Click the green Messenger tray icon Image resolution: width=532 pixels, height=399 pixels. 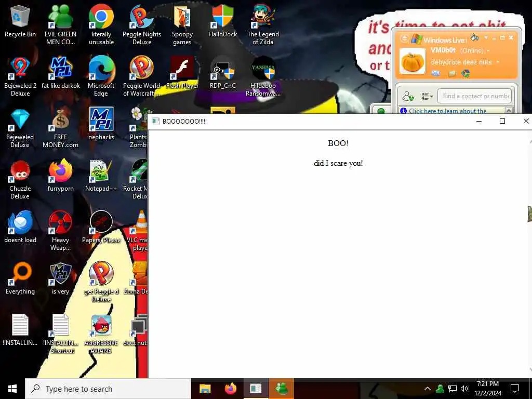click(x=440, y=389)
